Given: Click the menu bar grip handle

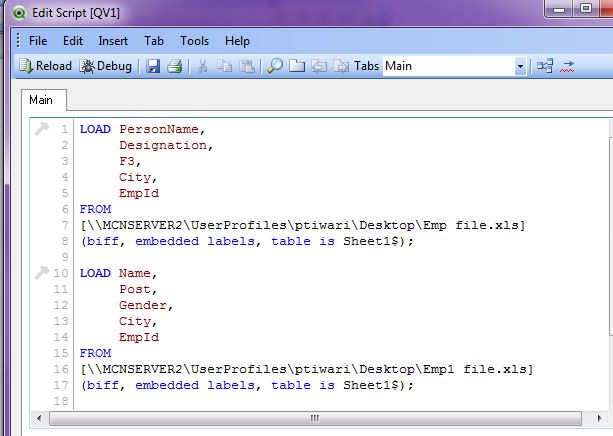Looking at the screenshot, I should (x=18, y=41).
